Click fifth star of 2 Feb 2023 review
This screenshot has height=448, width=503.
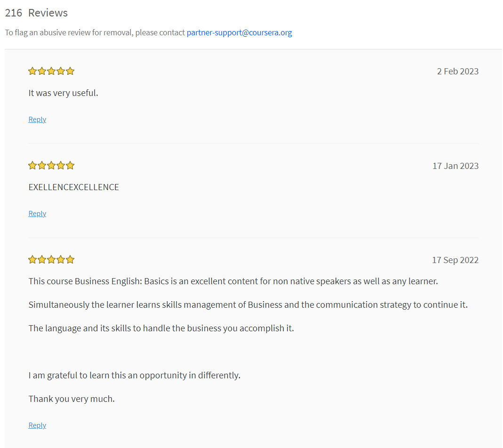pos(70,71)
